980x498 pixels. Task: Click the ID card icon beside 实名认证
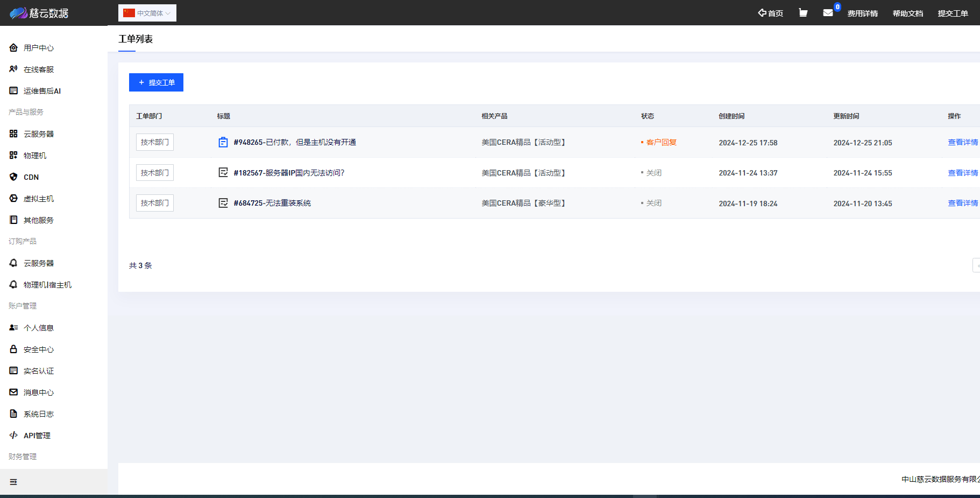click(13, 370)
